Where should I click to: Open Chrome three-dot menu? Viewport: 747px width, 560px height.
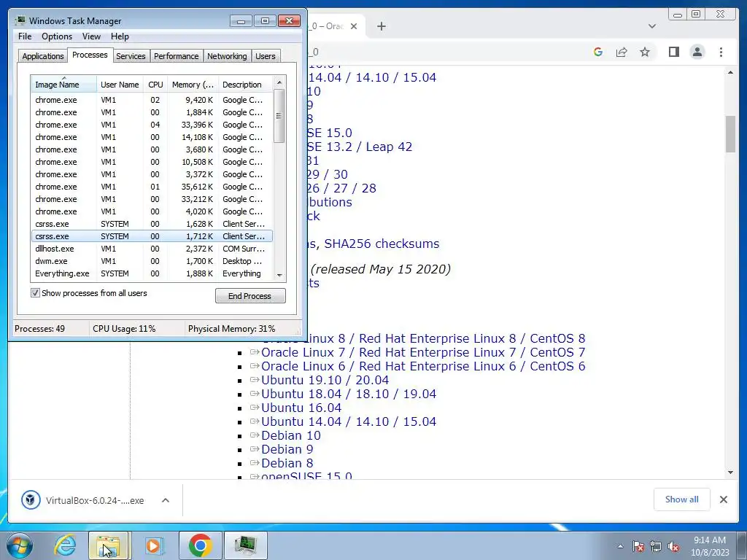721,52
